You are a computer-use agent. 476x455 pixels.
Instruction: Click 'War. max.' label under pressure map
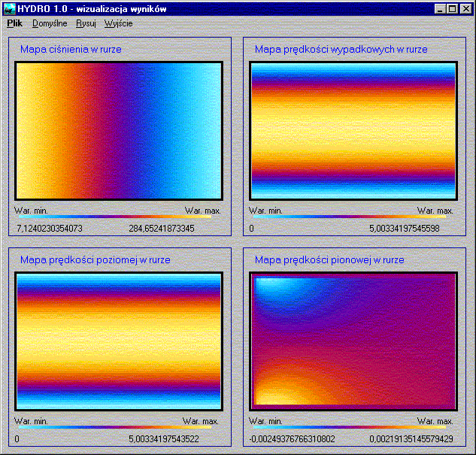202,211
